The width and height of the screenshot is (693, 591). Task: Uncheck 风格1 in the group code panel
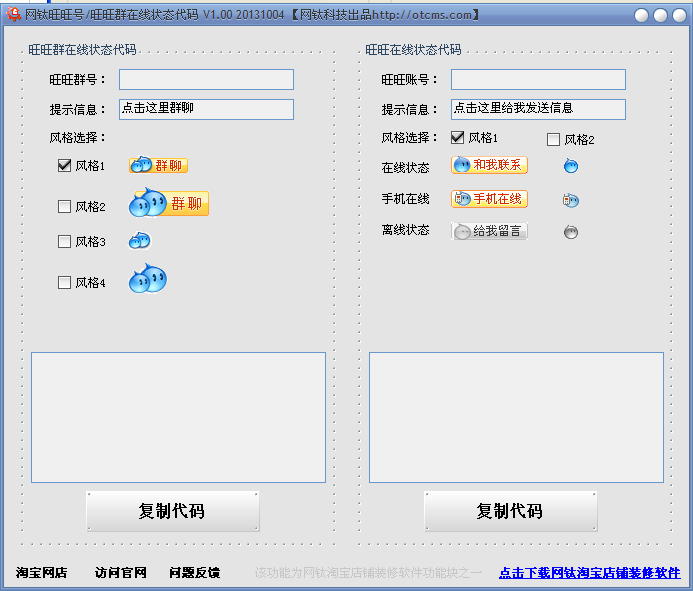[x=65, y=166]
